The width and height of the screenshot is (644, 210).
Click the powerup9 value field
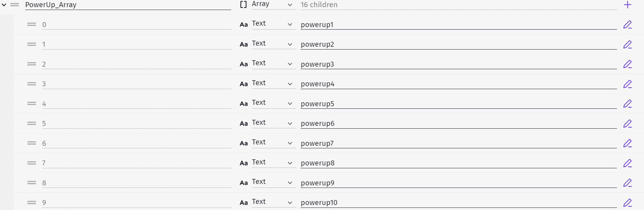tap(458, 183)
